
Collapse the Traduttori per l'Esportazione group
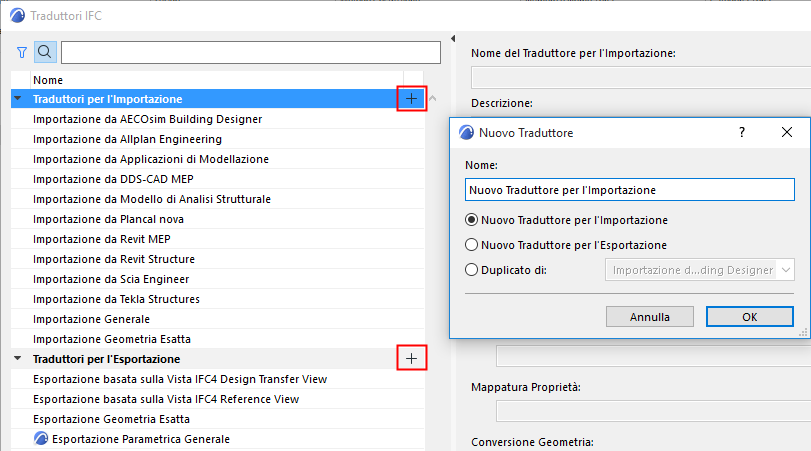[x=18, y=358]
